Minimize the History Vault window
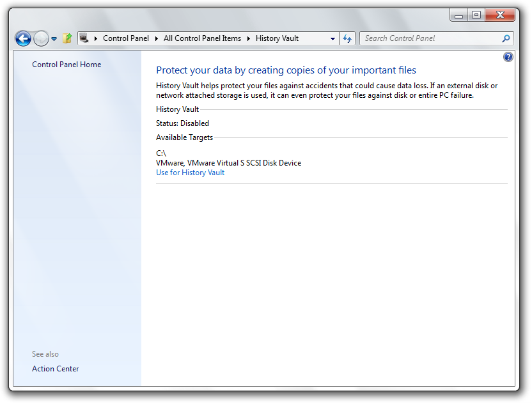532x404 pixels. tap(458, 15)
